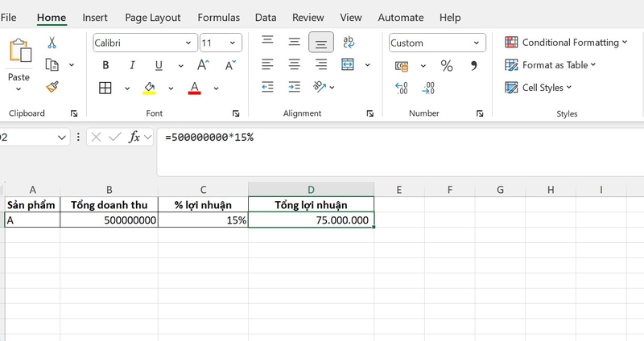Image resolution: width=644 pixels, height=341 pixels.
Task: Open borders dropdown arrow
Action: coord(127,88)
